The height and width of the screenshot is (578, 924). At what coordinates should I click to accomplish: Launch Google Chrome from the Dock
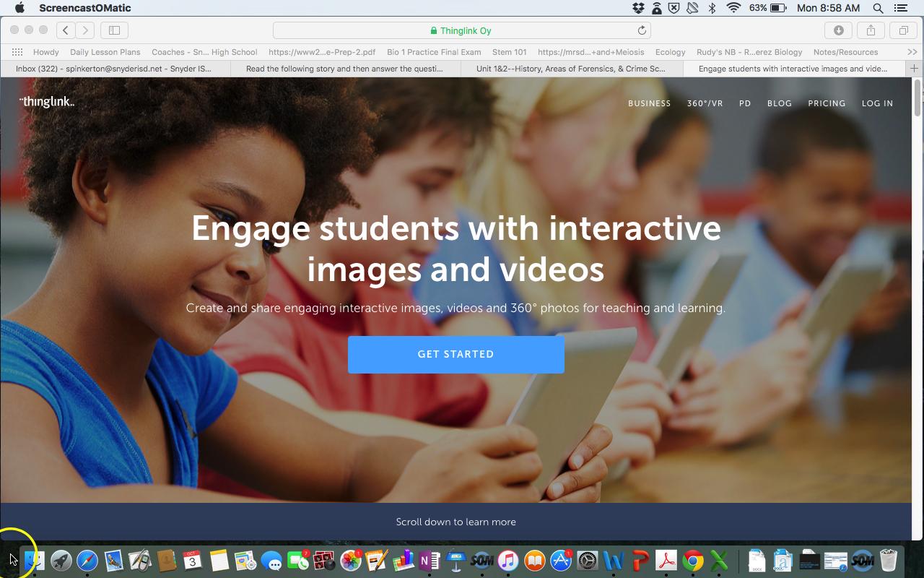click(x=692, y=560)
